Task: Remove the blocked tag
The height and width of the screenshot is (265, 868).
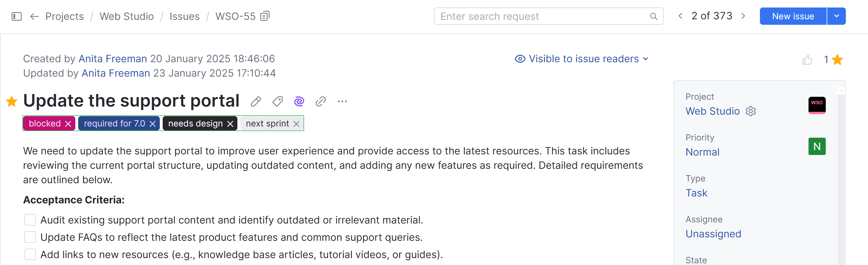Action: pos(68,123)
